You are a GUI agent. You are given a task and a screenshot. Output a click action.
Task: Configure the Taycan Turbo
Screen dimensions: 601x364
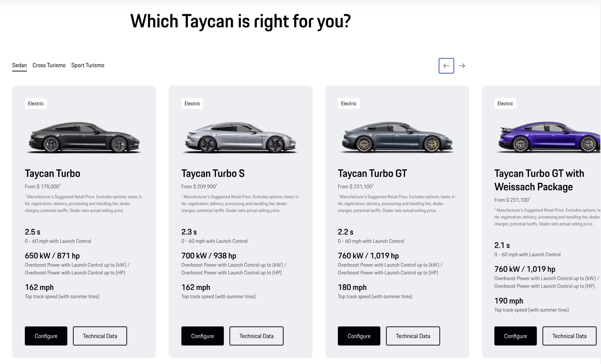click(x=46, y=336)
